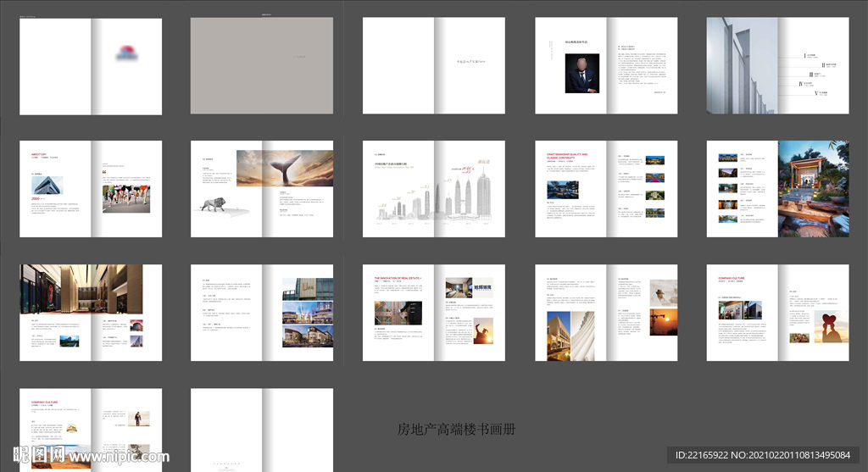The width and height of the screenshot is (868, 472).
Task: Open the building photo with contents list spread
Action: (x=778, y=65)
